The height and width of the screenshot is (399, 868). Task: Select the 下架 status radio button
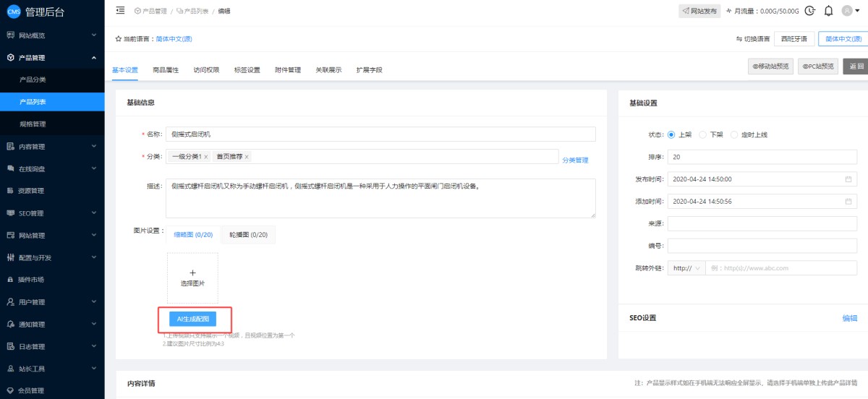coord(703,134)
